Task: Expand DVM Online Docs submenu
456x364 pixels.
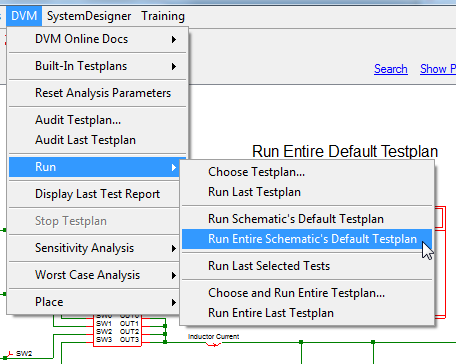Action: point(97,39)
